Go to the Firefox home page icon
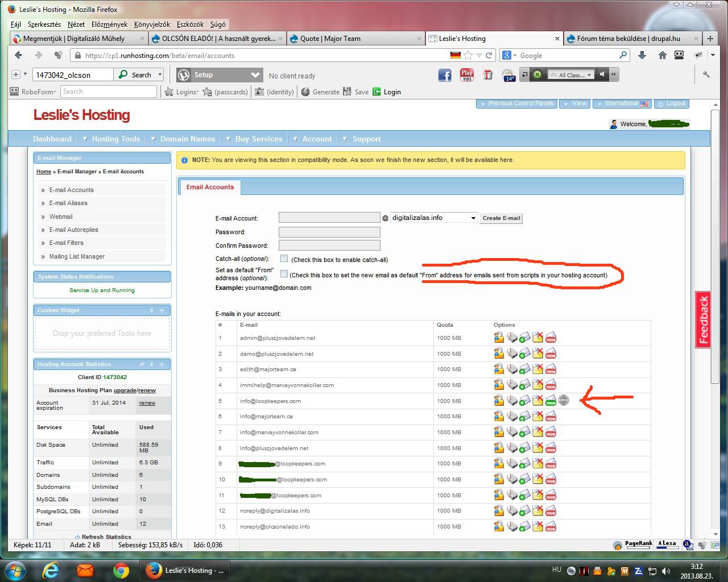The image size is (728, 582). 662,55
